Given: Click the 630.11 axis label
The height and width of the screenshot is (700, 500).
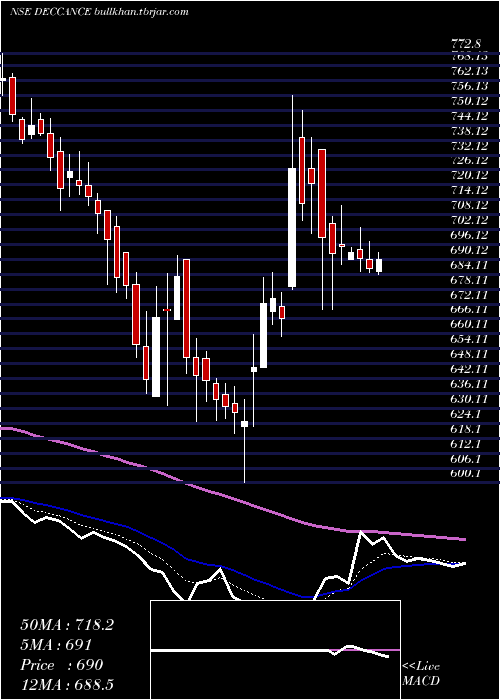Looking at the screenshot, I should (x=469, y=400).
